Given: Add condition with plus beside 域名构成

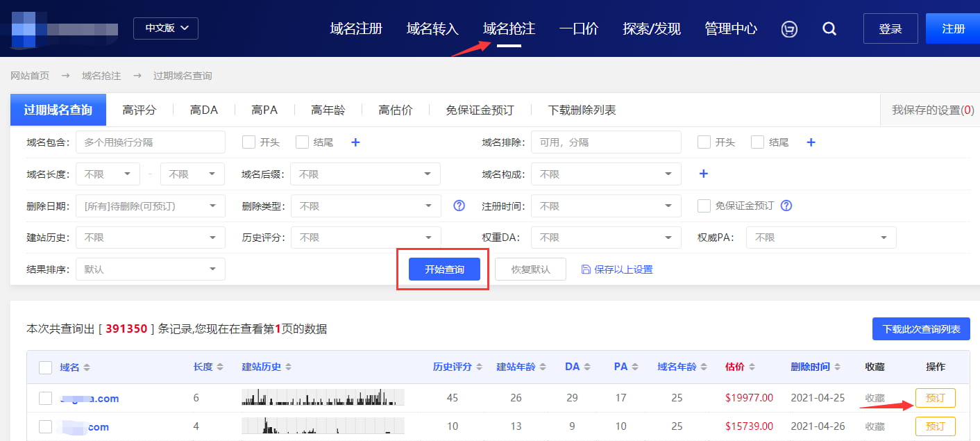Looking at the screenshot, I should pyautogui.click(x=703, y=174).
